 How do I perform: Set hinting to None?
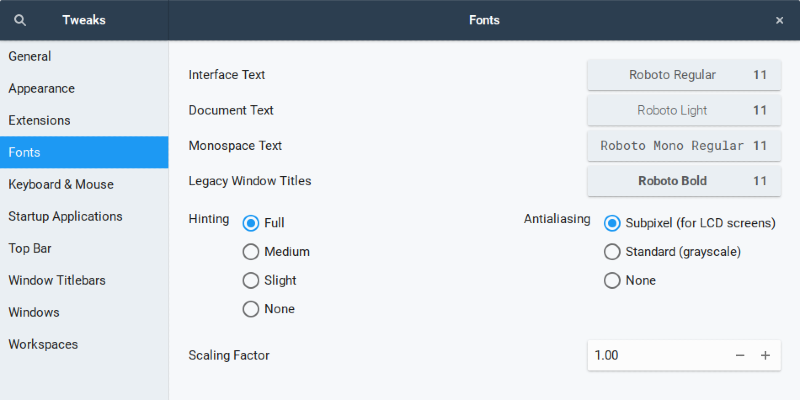click(251, 310)
